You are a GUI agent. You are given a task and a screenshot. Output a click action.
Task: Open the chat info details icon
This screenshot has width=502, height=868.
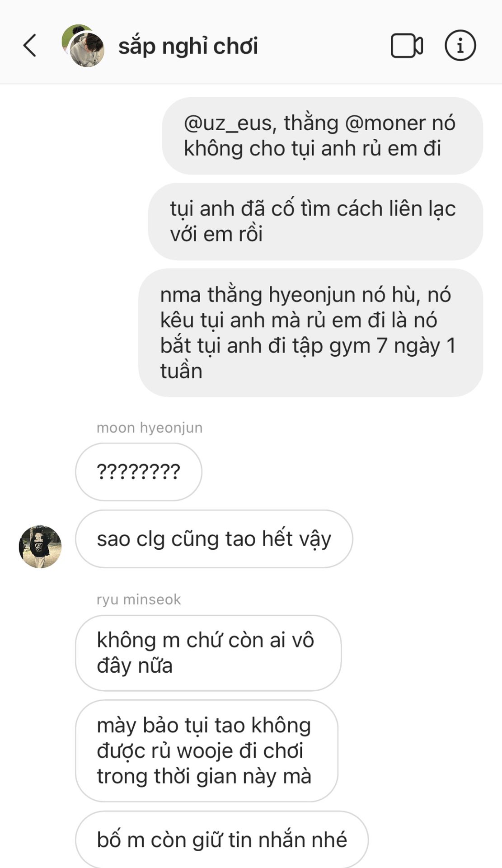point(460,46)
